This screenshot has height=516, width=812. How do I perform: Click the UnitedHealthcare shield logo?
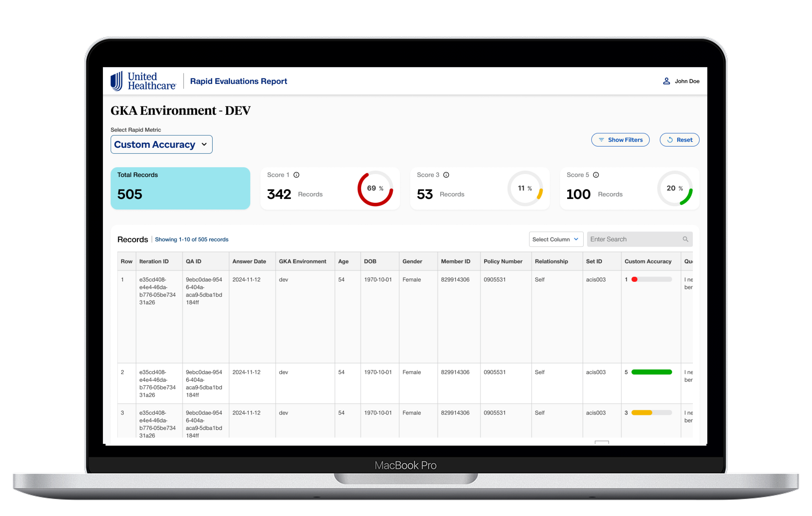pos(117,81)
